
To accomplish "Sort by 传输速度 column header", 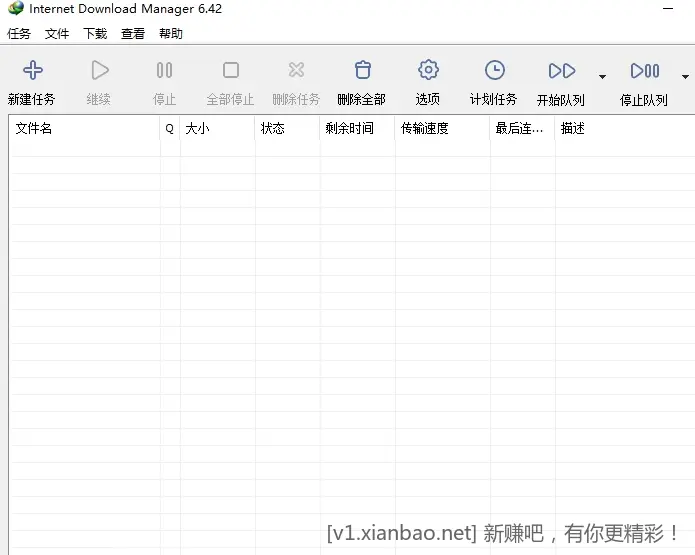I will [442, 129].
